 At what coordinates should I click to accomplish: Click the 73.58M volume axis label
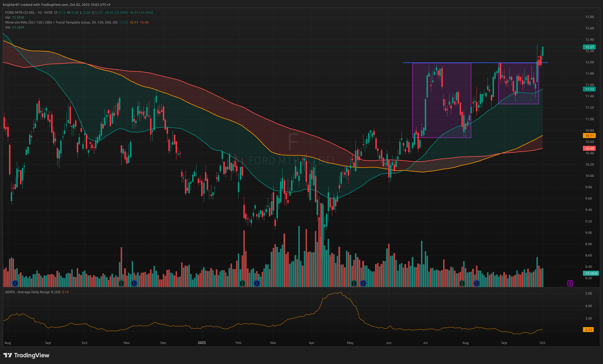click(x=591, y=273)
